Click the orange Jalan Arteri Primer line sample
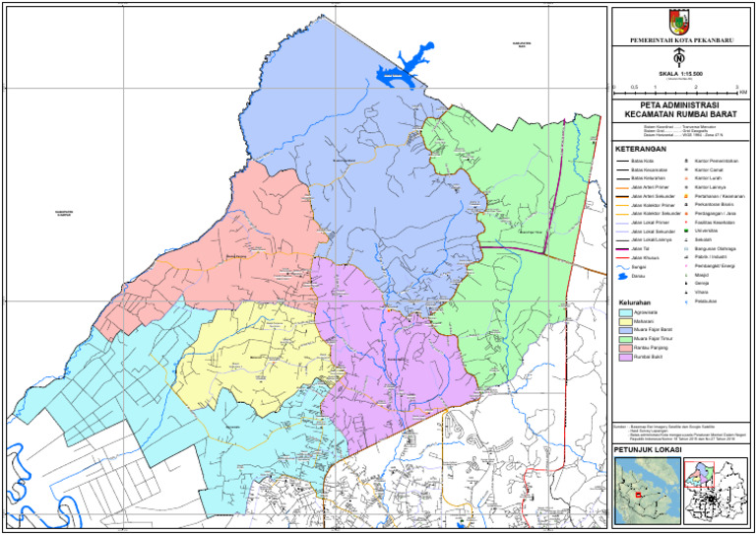 click(x=622, y=187)
